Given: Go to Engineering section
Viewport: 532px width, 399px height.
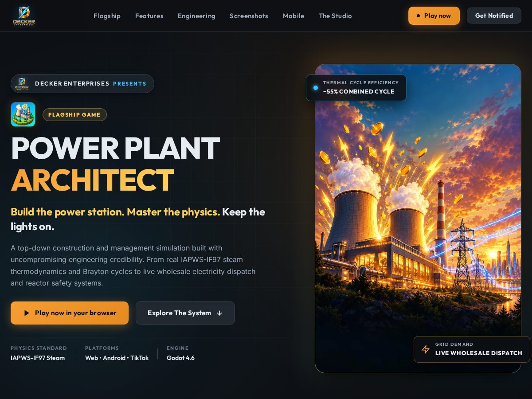Looking at the screenshot, I should 196,16.
